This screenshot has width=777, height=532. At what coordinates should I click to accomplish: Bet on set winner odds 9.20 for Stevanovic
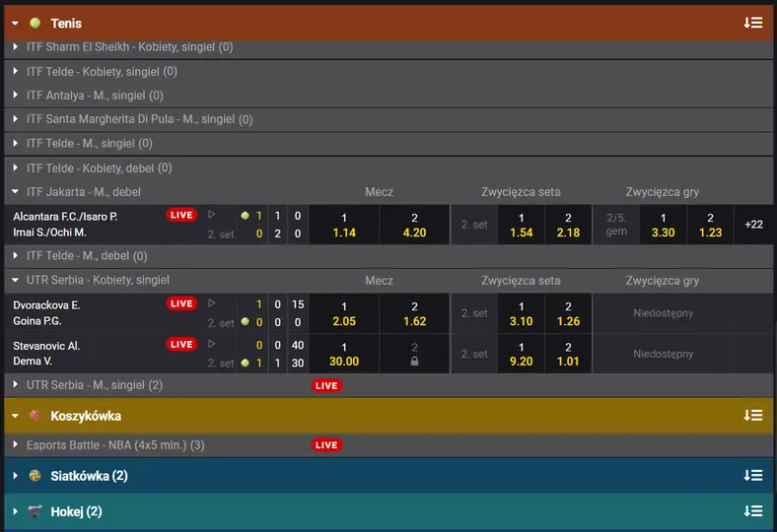coord(522,354)
